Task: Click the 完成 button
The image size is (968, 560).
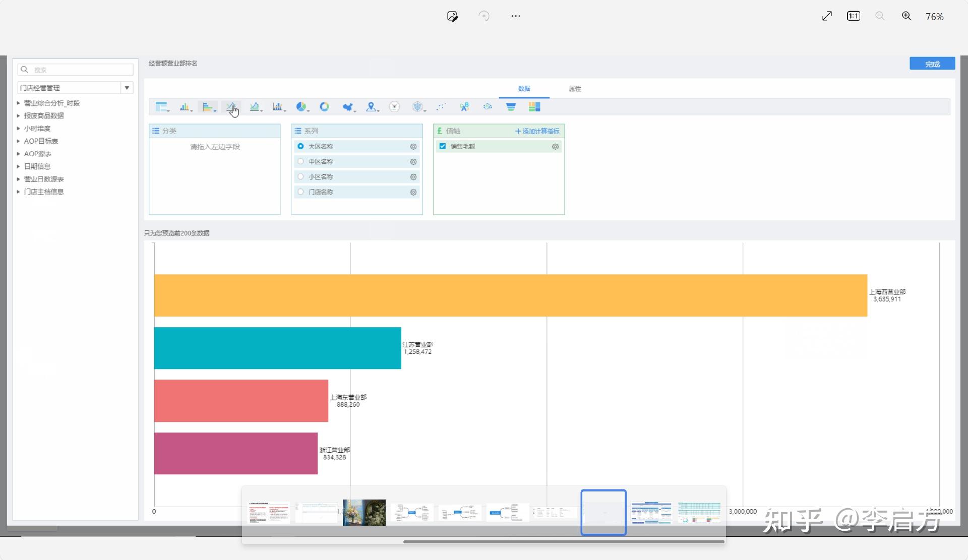Action: (932, 64)
